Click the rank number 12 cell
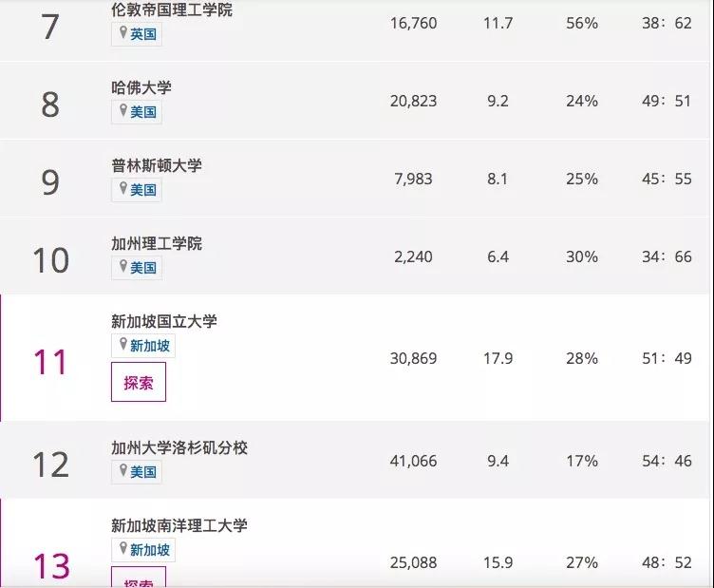 pyautogui.click(x=50, y=465)
